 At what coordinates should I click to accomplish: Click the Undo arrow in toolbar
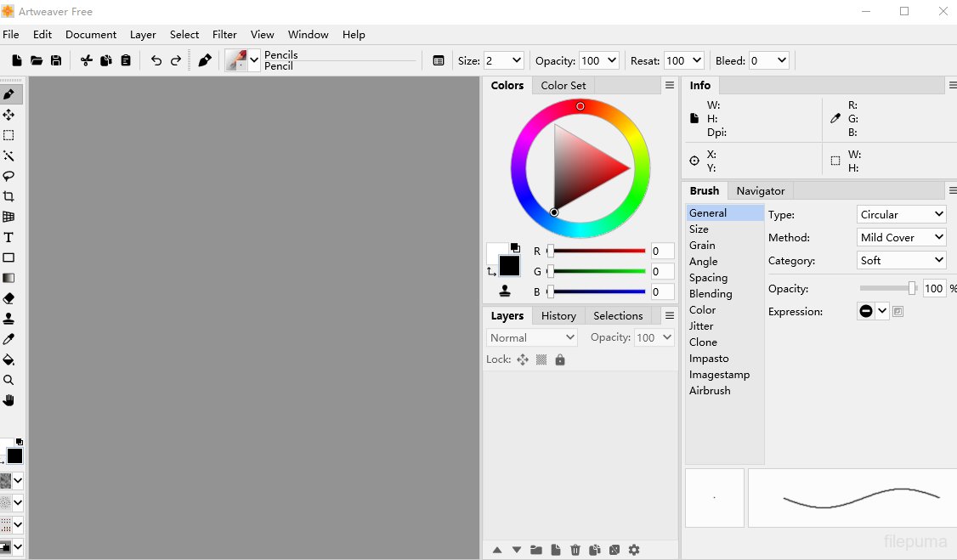click(x=156, y=60)
